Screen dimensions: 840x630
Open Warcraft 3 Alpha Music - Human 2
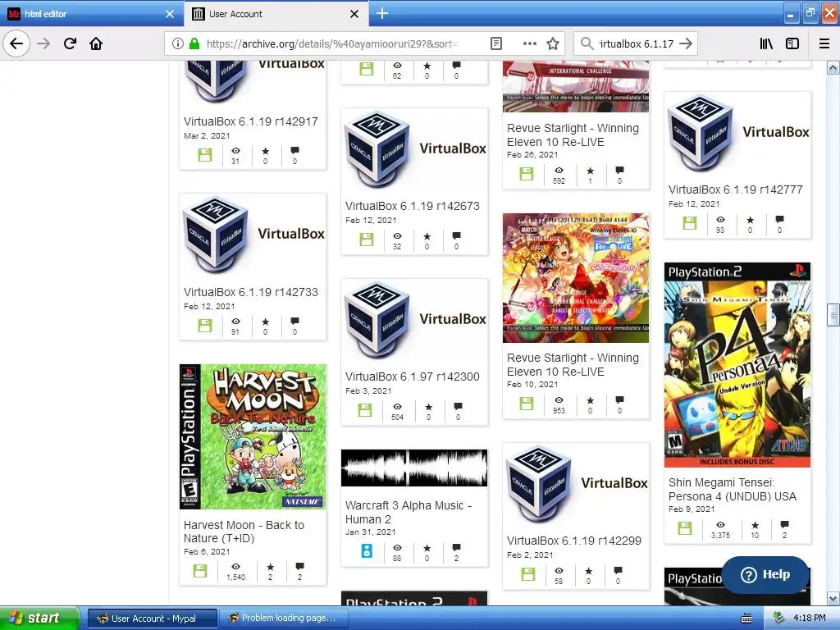coord(409,512)
